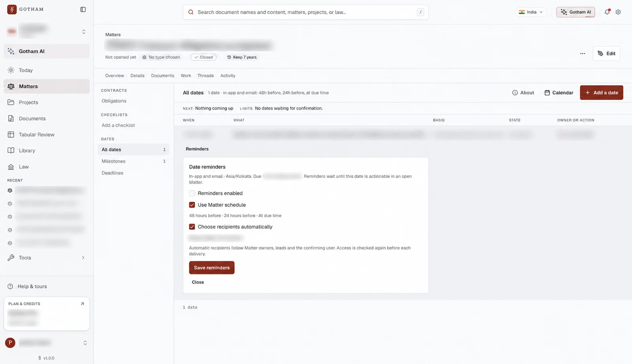The height and width of the screenshot is (364, 632).
Task: Click the Matters breadcrumb
Action: 113,35
